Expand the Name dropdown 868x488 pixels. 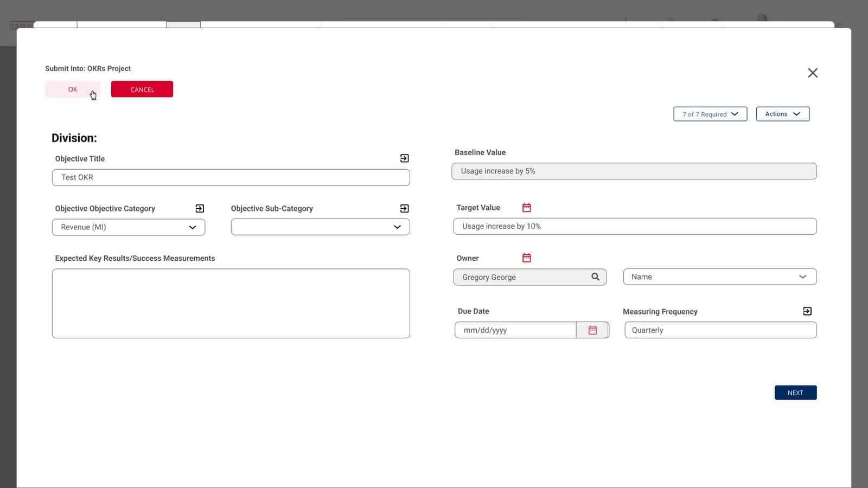pyautogui.click(x=720, y=277)
